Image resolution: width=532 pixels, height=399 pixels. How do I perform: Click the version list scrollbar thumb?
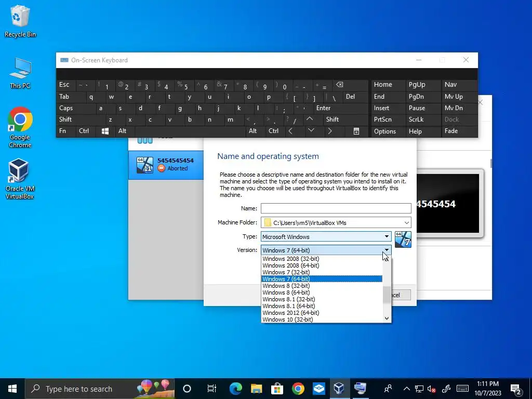tap(387, 295)
